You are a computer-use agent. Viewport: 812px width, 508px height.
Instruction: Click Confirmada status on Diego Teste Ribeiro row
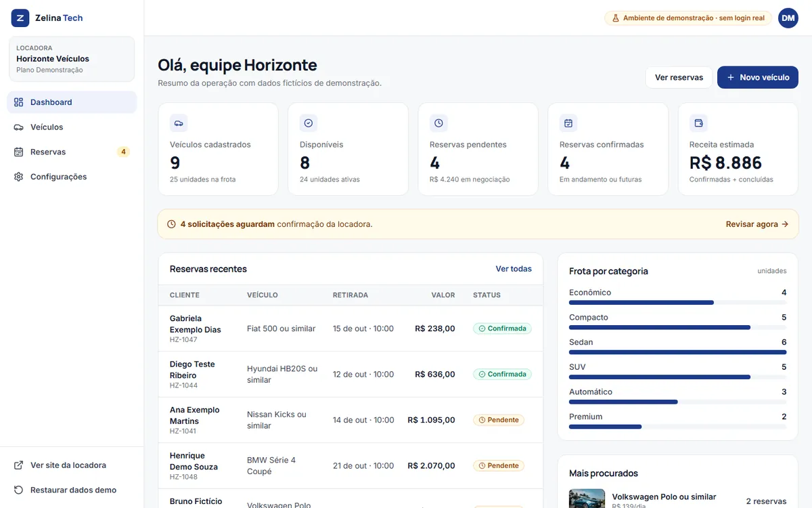(503, 374)
